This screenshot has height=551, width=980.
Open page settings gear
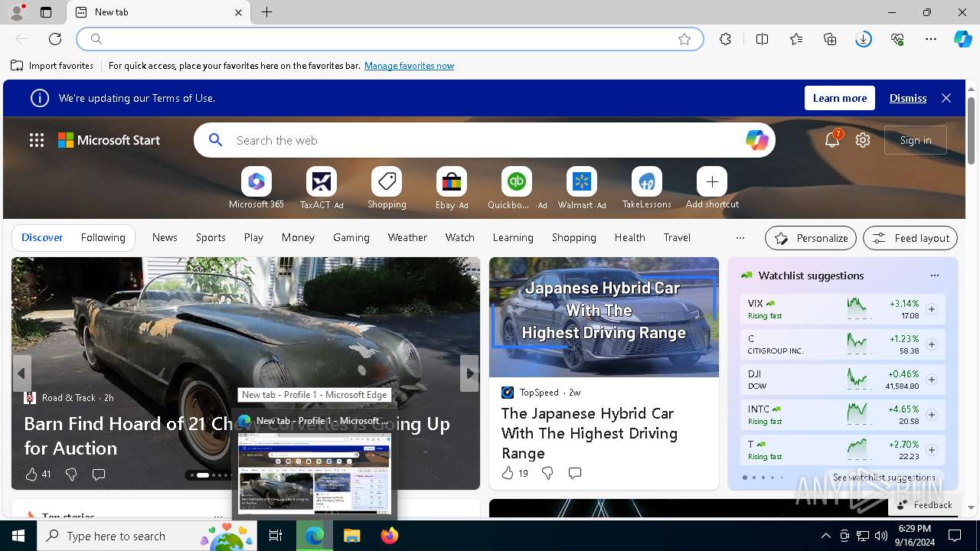point(863,140)
